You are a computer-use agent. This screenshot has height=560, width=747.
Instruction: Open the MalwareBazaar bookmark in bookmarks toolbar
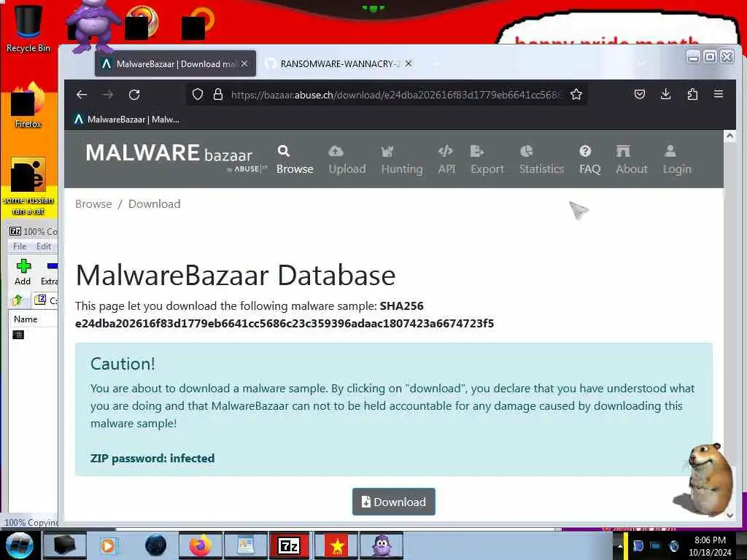coord(127,120)
